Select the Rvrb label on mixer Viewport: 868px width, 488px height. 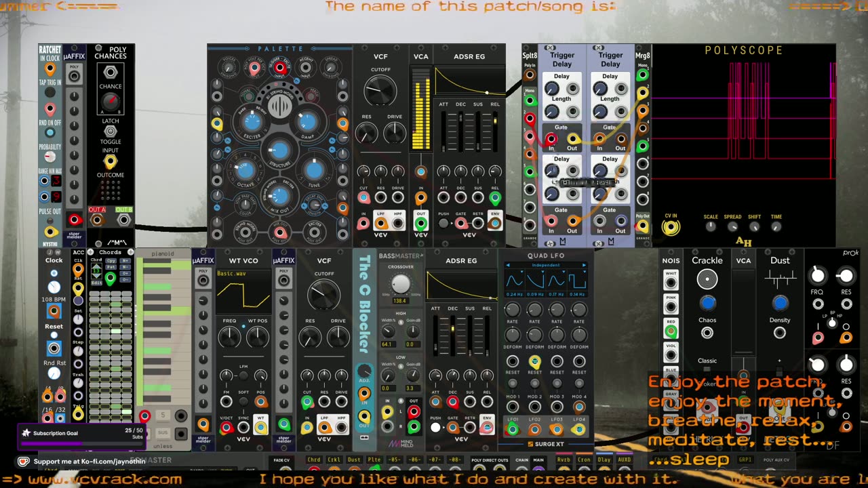(x=564, y=460)
